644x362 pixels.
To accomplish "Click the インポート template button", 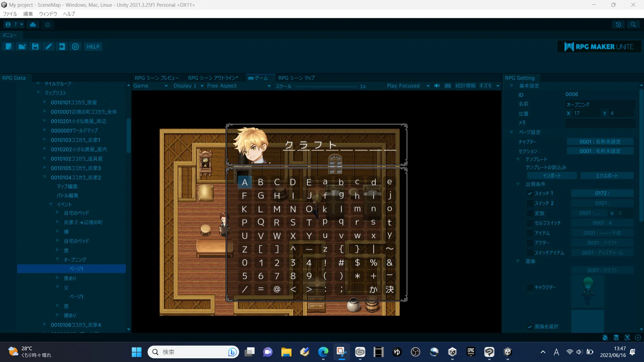I will [552, 176].
